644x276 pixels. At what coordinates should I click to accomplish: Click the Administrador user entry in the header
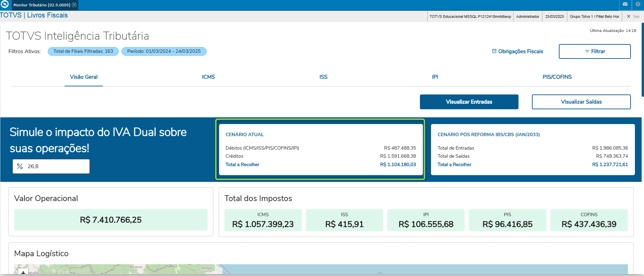tap(528, 16)
